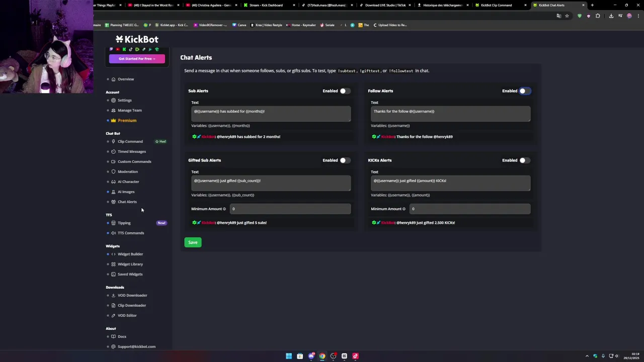Viewport: 644px width, 362px height.
Task: Click the Moderation shield icon
Action: click(113, 171)
